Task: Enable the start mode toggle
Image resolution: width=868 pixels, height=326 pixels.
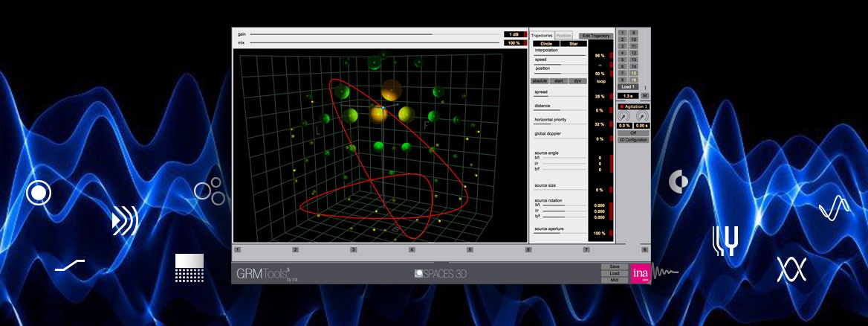Action: coord(558,81)
